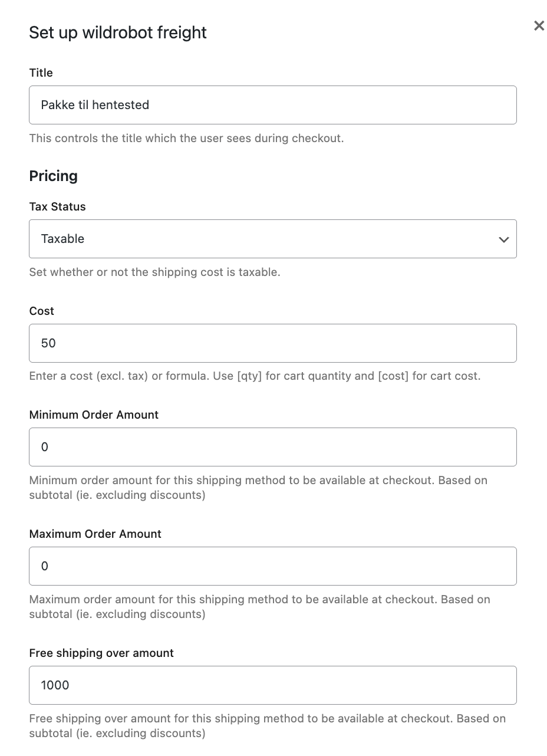The image size is (547, 756).
Task: Click the cost formula hint mentioning [qty]
Action: tap(255, 376)
